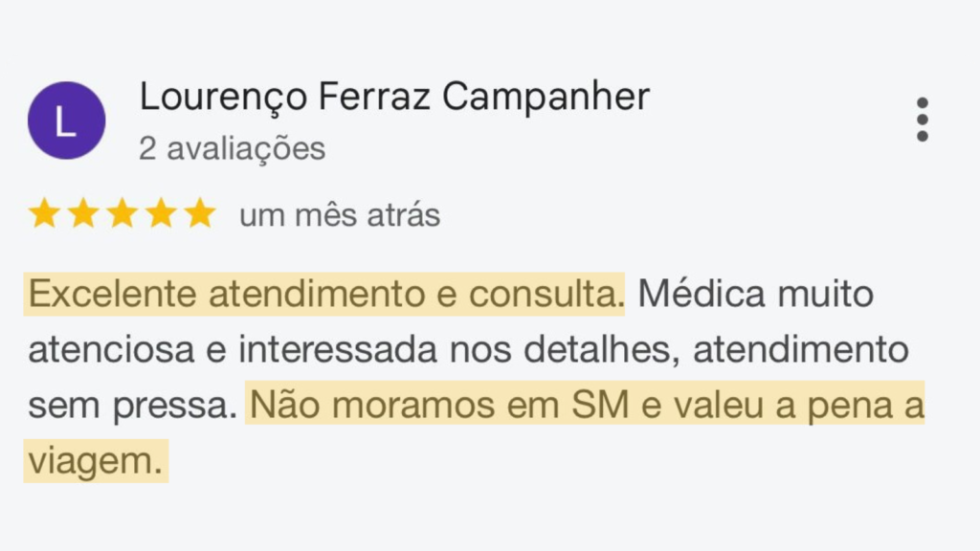
Task: Click the fifth and last rating star
Action: 200,214
